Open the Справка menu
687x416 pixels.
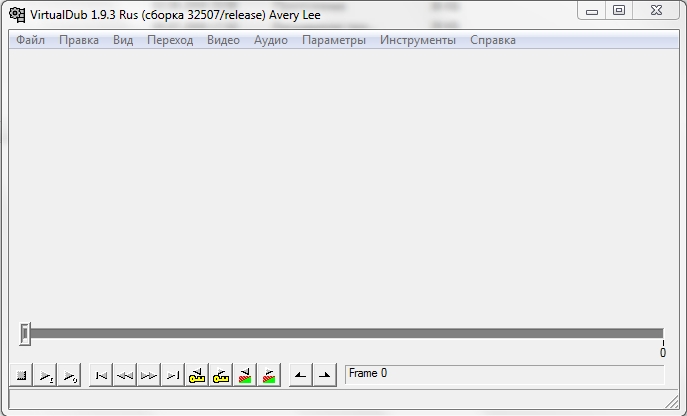(x=493, y=40)
